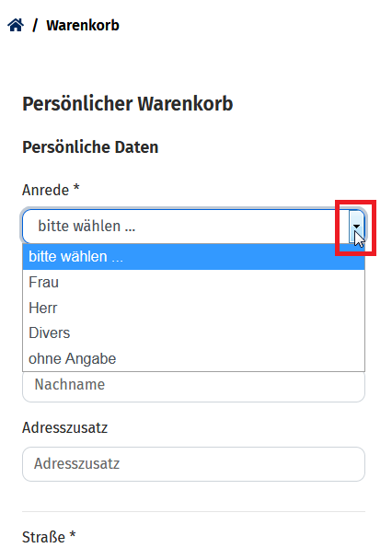
Task: Focus the Adresszusatz text field
Action: tap(194, 464)
